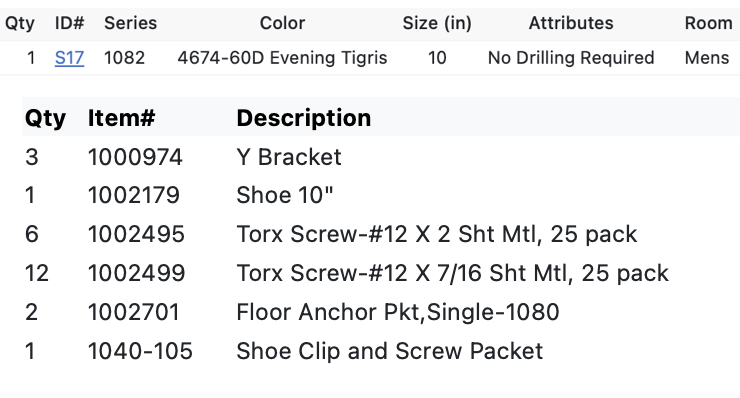Click the Floor Anchor Pkt description
This screenshot has width=740, height=398.
[398, 312]
